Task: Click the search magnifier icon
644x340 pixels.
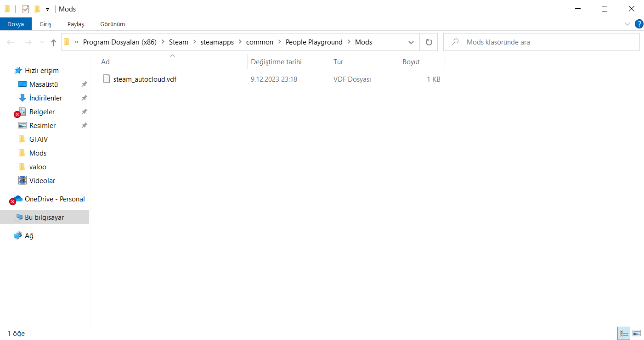Action: coord(455,42)
